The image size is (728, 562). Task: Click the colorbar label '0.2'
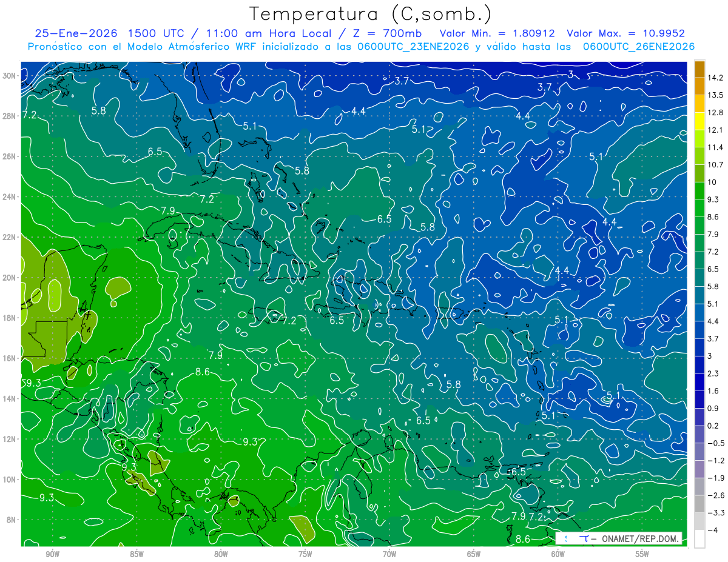coord(713,426)
